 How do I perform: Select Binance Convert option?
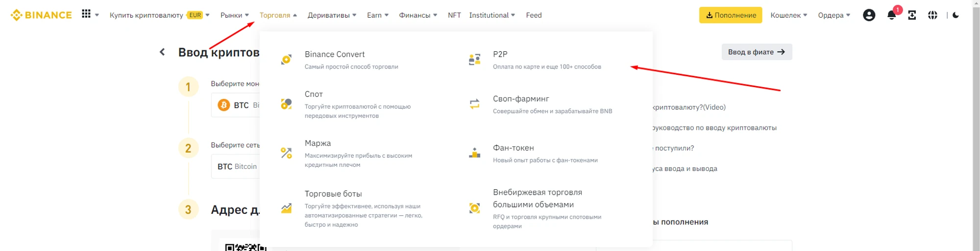pyautogui.click(x=335, y=54)
